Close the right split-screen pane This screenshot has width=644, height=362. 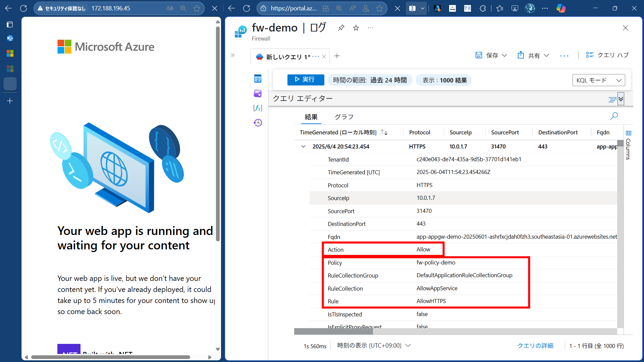pos(397,8)
